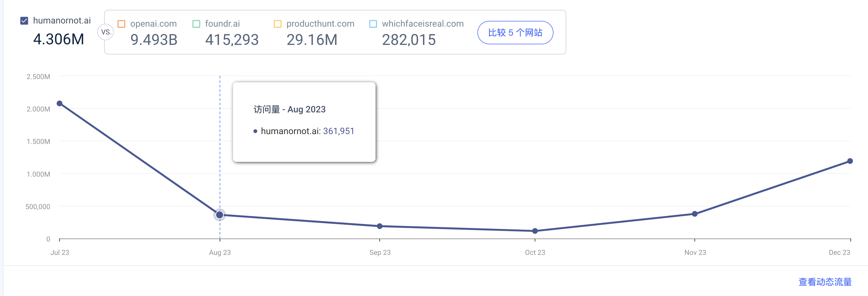868x296 pixels.
Task: Enable the foundr.ai comparison checkbox
Action: pos(196,24)
